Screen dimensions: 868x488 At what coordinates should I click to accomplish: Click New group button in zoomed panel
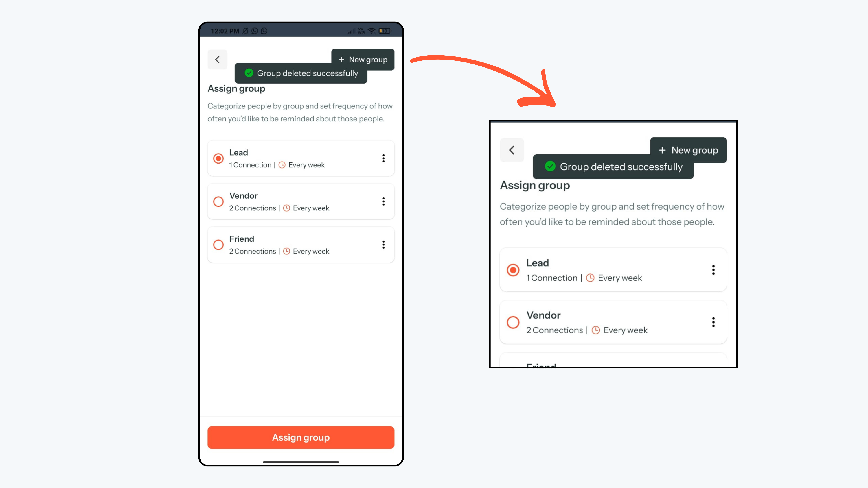tap(688, 150)
